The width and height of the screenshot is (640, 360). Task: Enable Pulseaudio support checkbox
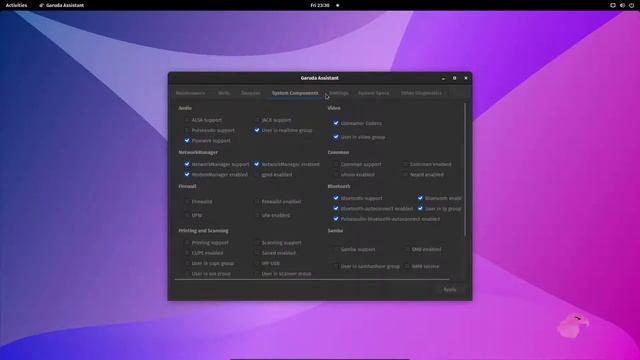point(187,130)
